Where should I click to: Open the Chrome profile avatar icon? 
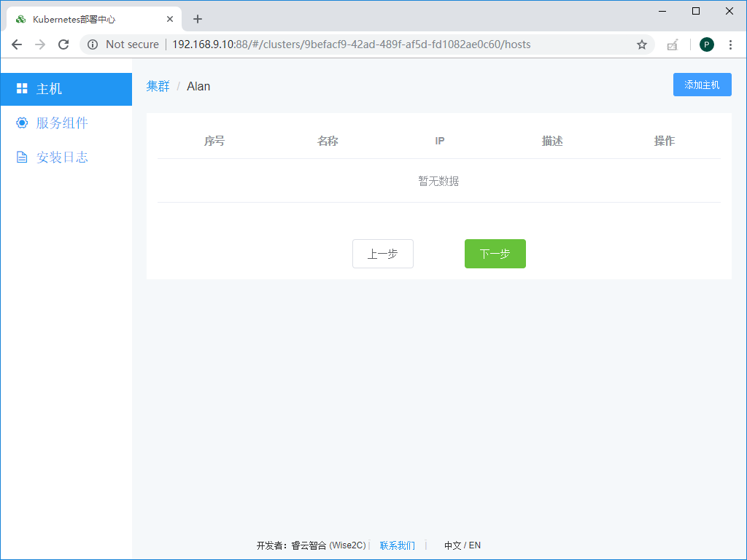706,44
